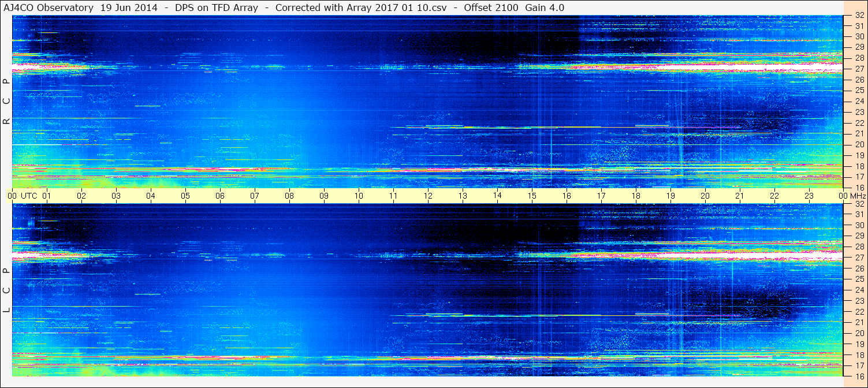Click the 32 MHz tick of RCP panel
The height and width of the screenshot is (388, 868).
[x=859, y=16]
